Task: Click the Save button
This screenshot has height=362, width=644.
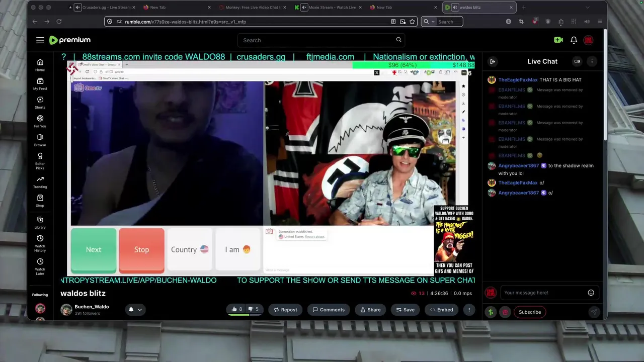Action: pos(405,310)
